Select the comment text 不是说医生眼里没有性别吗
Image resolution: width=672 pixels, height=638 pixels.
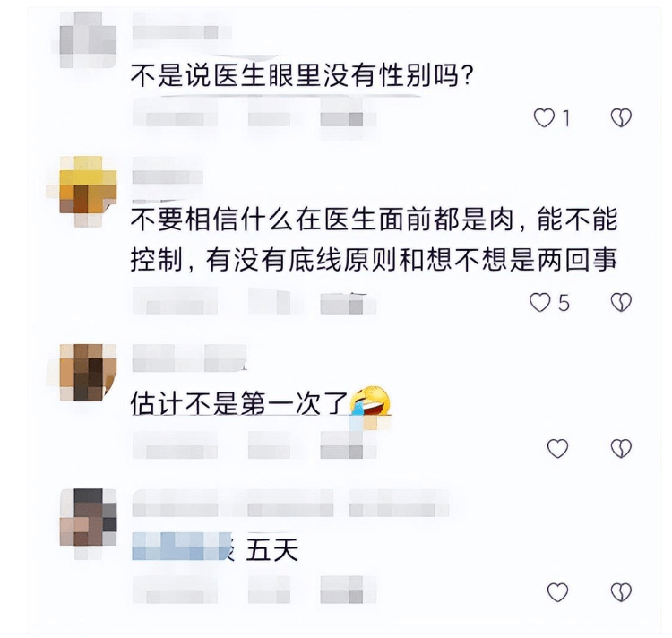coord(302,75)
